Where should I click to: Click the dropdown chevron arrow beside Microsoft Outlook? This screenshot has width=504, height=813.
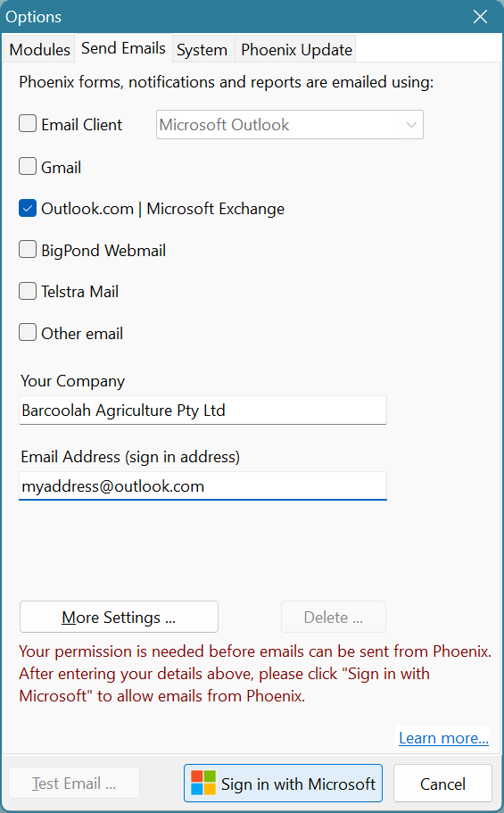pos(411,124)
